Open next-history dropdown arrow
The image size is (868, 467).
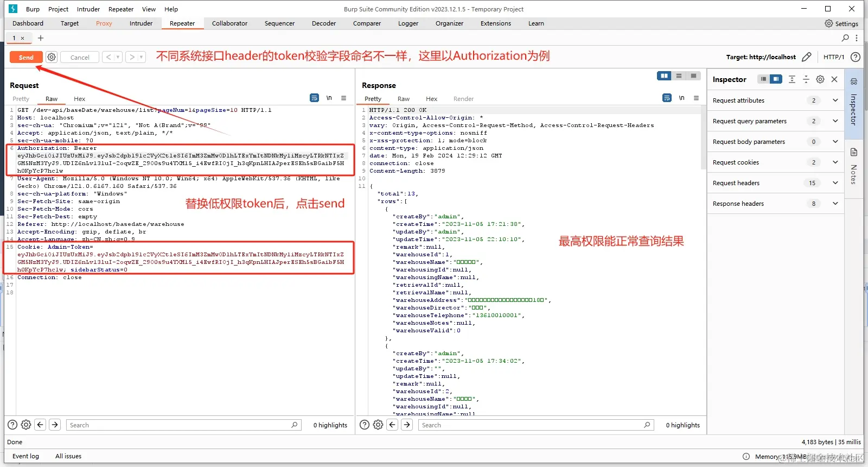click(x=142, y=57)
